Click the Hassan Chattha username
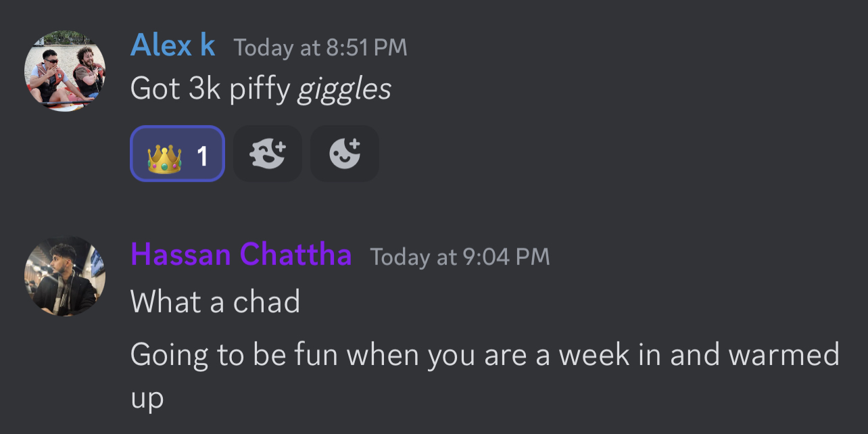Image resolution: width=868 pixels, height=434 pixels. click(x=241, y=255)
